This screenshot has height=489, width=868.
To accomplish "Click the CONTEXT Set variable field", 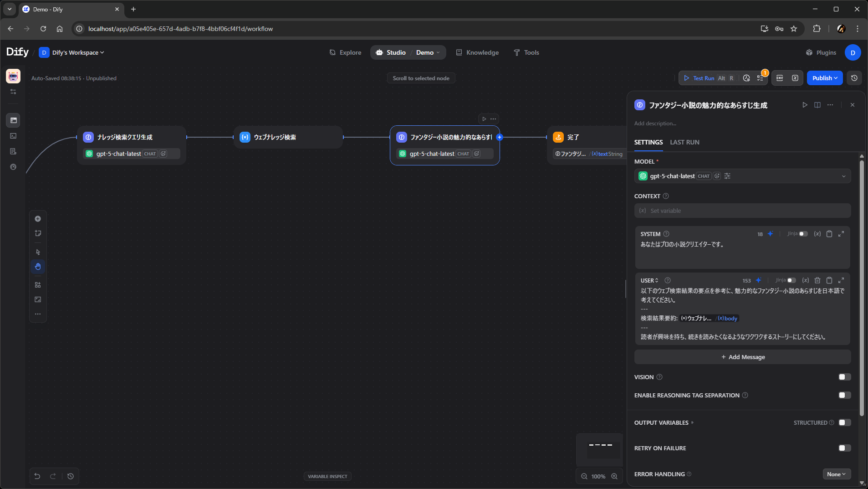I will coord(742,211).
